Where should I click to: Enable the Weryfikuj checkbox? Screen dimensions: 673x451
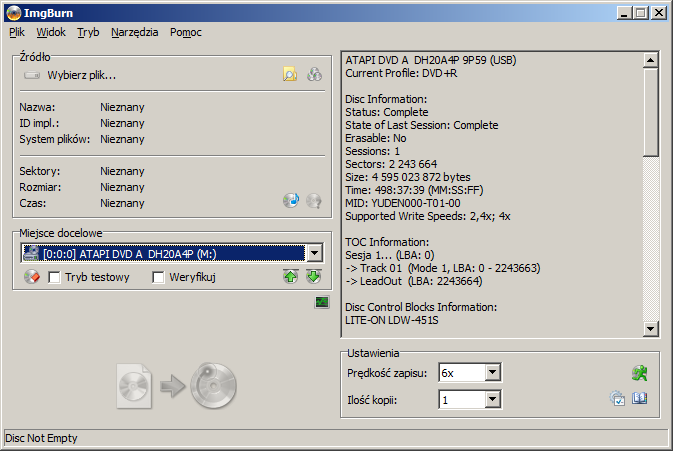coord(158,277)
